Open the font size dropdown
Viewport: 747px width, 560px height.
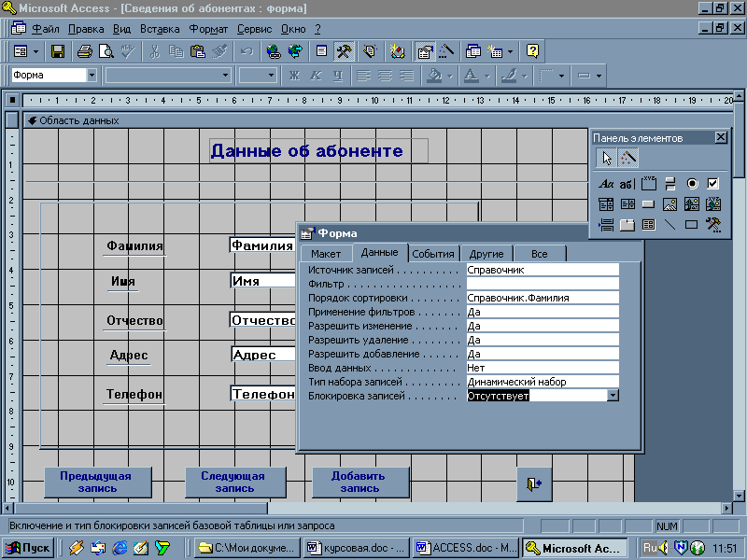pos(271,76)
